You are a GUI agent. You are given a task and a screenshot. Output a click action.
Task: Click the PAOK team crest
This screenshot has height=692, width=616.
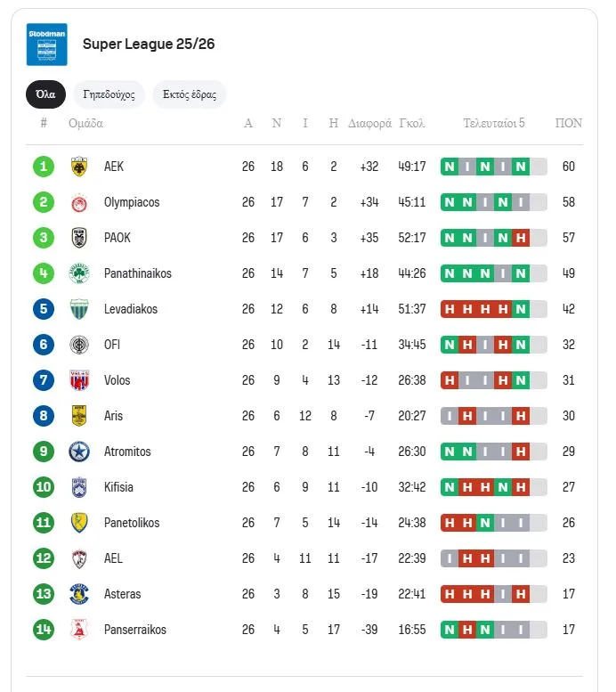tap(79, 238)
